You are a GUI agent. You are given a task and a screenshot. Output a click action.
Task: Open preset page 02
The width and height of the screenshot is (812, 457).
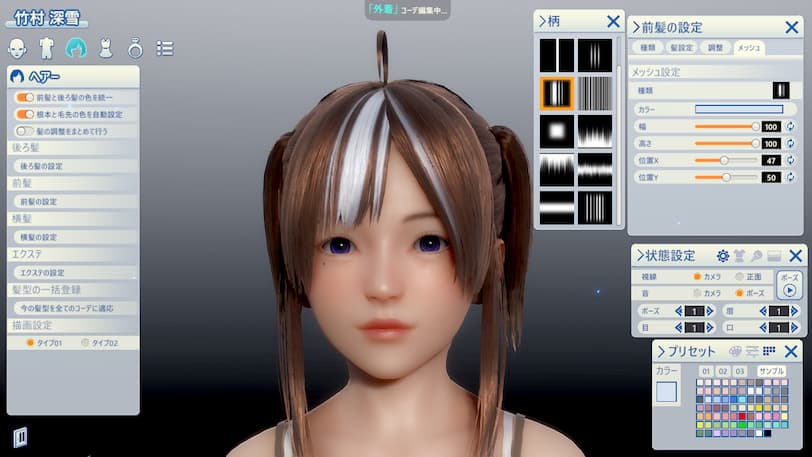[x=723, y=371]
